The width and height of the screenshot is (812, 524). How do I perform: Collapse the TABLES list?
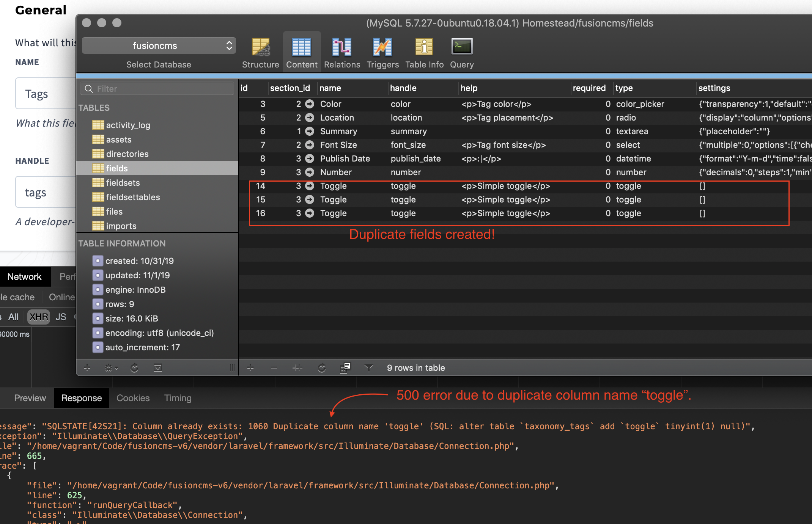(x=94, y=108)
